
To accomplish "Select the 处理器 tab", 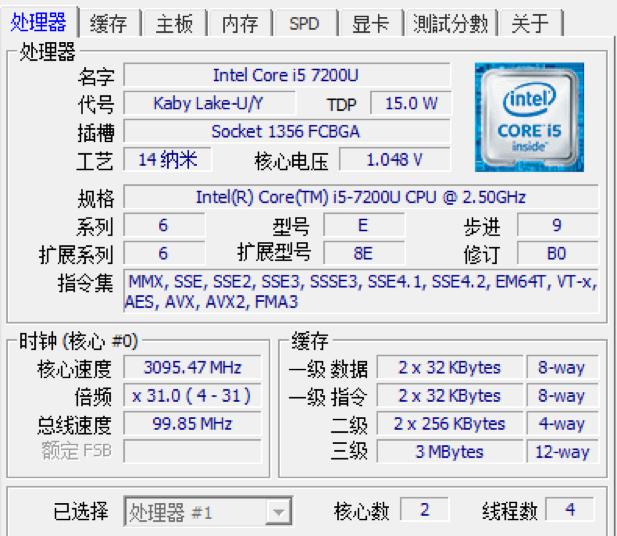I will (38, 22).
